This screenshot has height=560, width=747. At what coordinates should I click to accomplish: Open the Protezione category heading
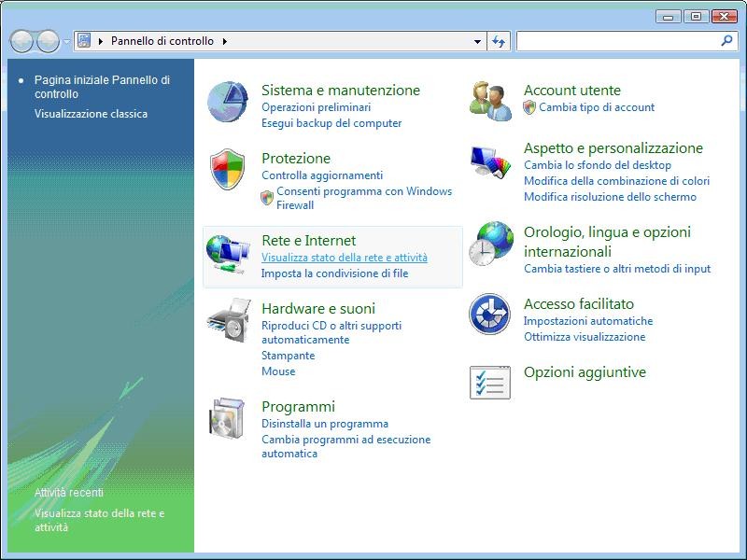point(296,158)
